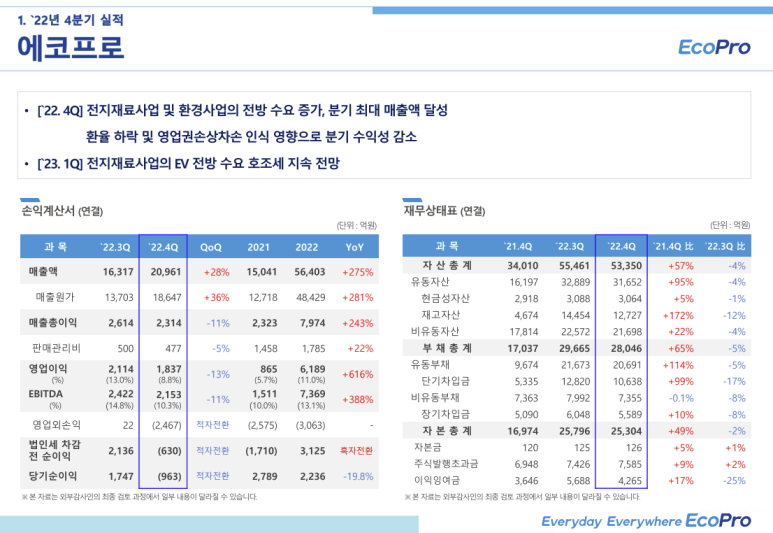
Task: Click the '매출총이익' row label
Action: tap(53, 323)
